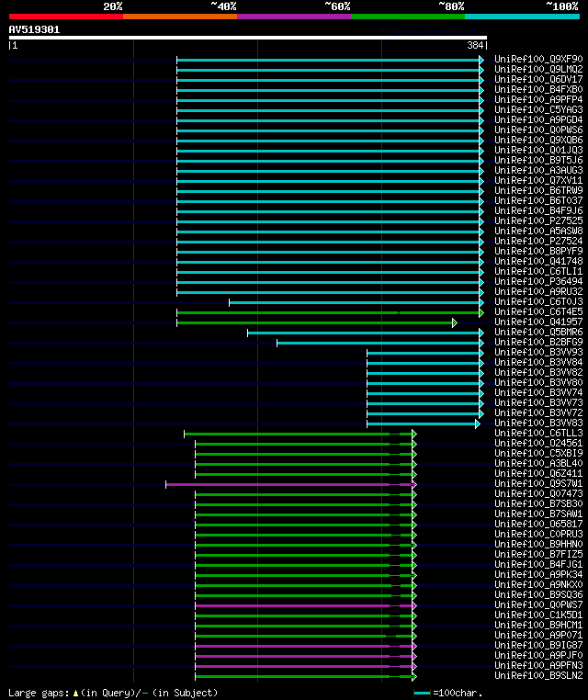Select hit label UniRef100_A9PFP4

click(538, 99)
